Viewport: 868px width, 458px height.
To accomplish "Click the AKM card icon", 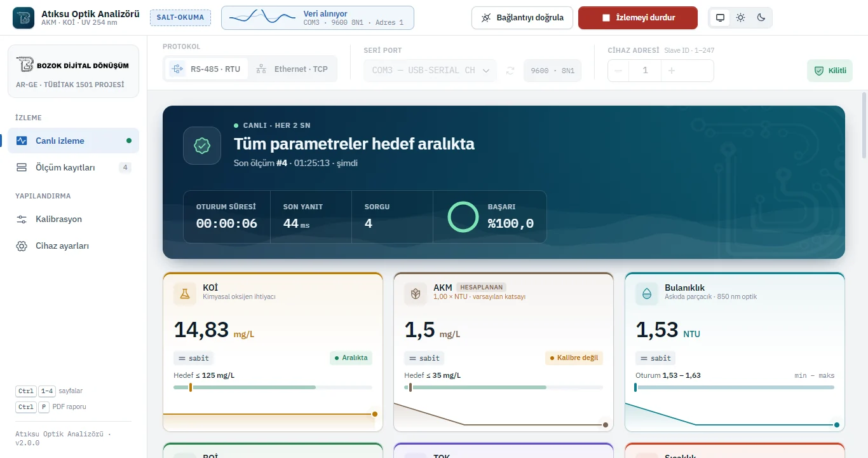I will click(x=416, y=294).
